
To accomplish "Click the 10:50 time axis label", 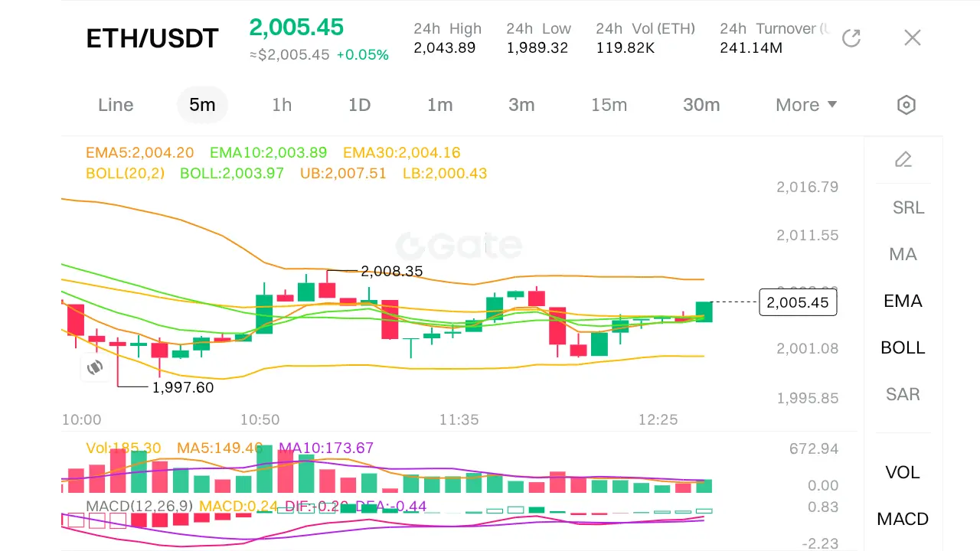I will point(260,419).
